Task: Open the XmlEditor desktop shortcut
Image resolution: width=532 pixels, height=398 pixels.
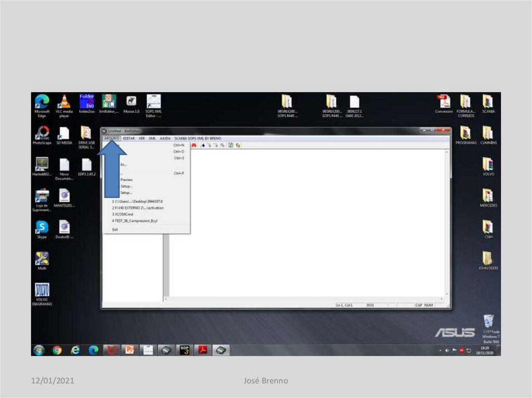Action: tap(109, 103)
